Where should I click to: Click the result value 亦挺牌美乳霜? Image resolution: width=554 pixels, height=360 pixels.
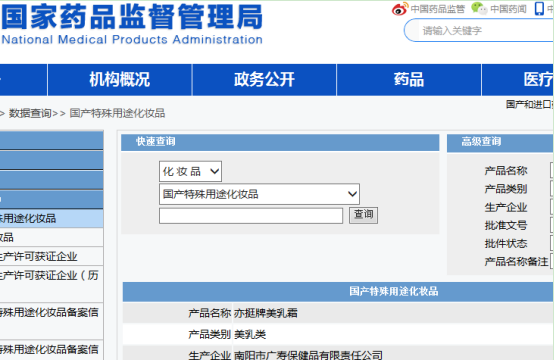coord(266,313)
